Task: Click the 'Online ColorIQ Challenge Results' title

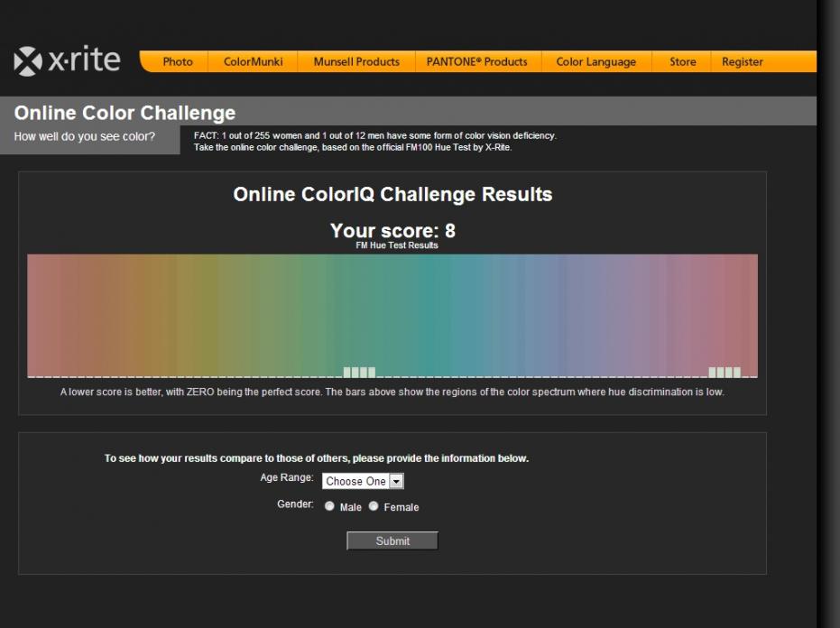Action: (392, 194)
